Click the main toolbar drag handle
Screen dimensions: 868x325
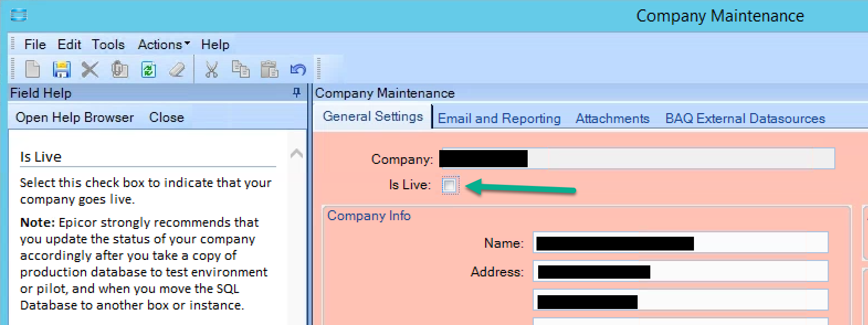13,70
